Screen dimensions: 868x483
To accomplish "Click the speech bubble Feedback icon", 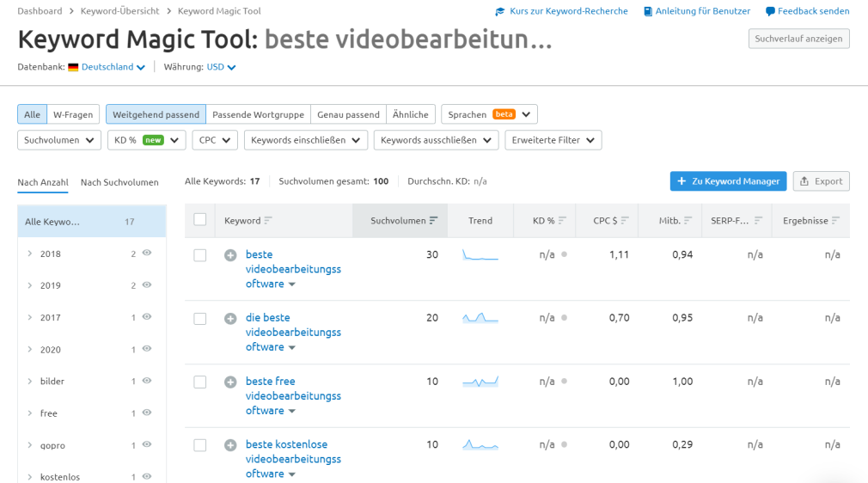I will (x=770, y=12).
